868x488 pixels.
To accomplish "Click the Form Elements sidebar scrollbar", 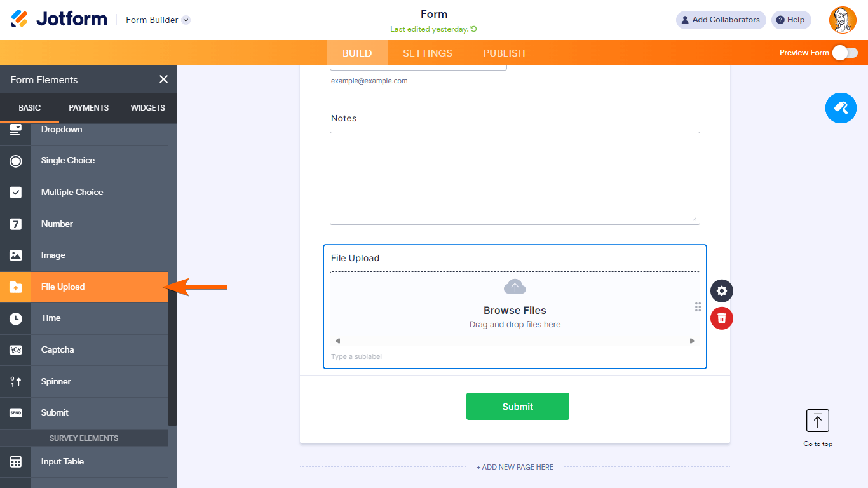I will tap(172, 273).
